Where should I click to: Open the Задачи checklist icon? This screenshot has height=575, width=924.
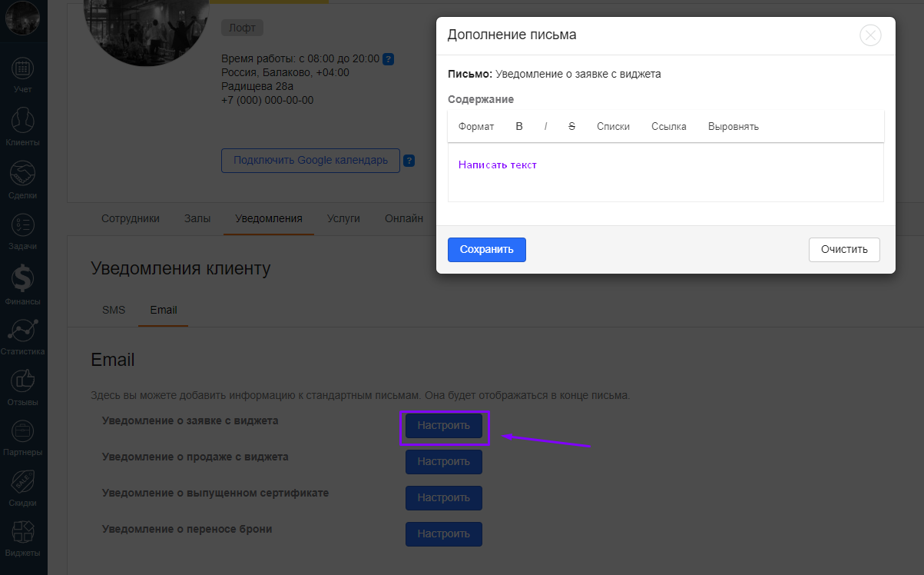coord(23,224)
